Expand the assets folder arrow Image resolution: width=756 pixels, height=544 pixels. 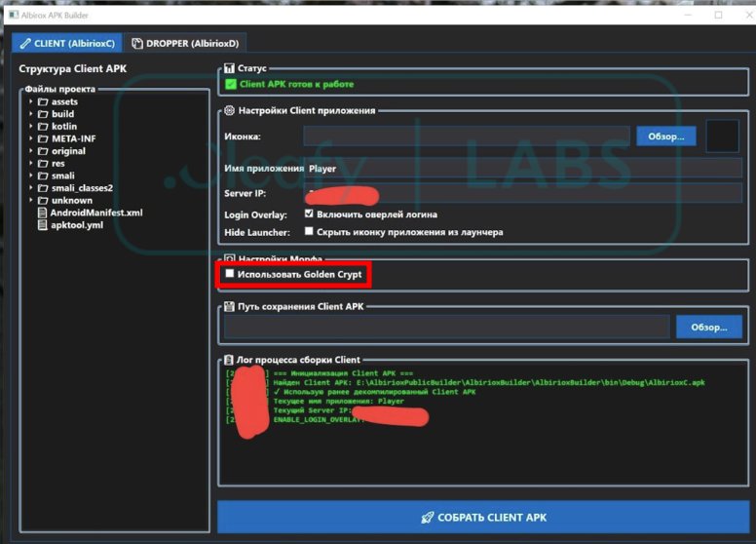pyautogui.click(x=31, y=101)
